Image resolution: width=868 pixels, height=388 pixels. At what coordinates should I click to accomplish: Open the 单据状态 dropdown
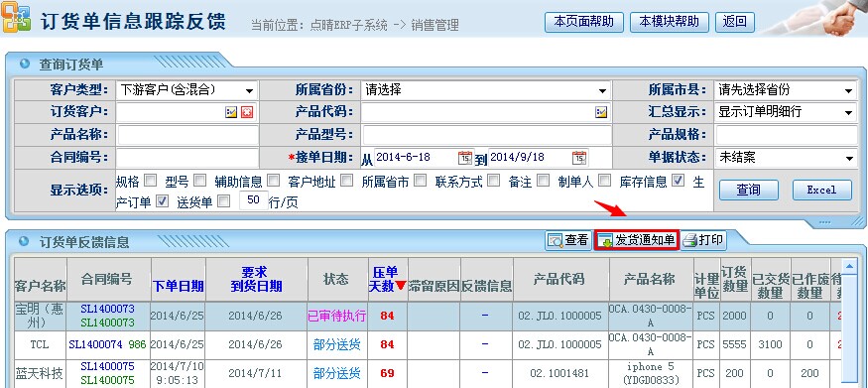pos(786,158)
